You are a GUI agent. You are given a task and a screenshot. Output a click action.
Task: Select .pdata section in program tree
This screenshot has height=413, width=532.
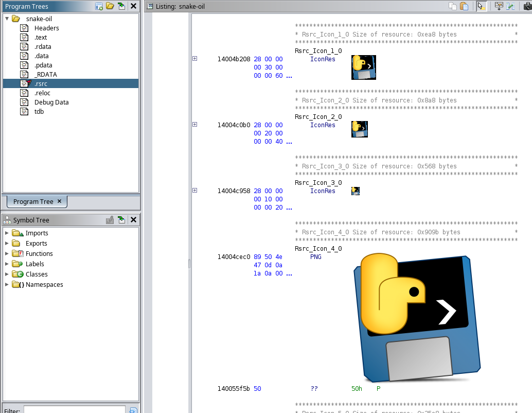tap(43, 65)
